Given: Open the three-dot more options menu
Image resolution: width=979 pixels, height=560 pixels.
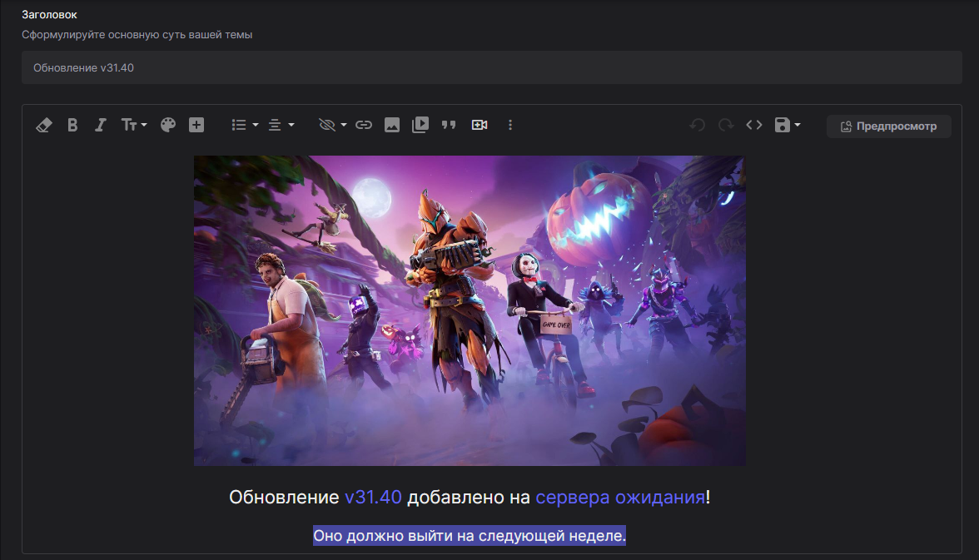Looking at the screenshot, I should click(510, 125).
